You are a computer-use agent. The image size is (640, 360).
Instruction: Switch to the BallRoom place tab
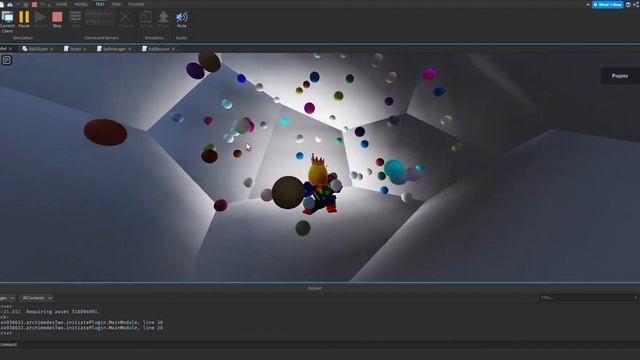(x=38, y=49)
